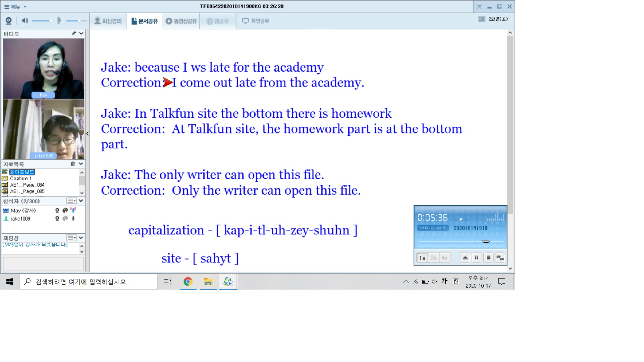Stop the recording playback
Screen dimensions: 644x362
point(488,258)
